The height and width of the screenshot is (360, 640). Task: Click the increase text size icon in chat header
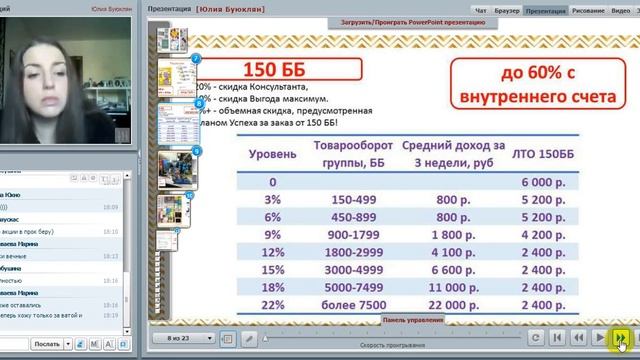[104, 179]
